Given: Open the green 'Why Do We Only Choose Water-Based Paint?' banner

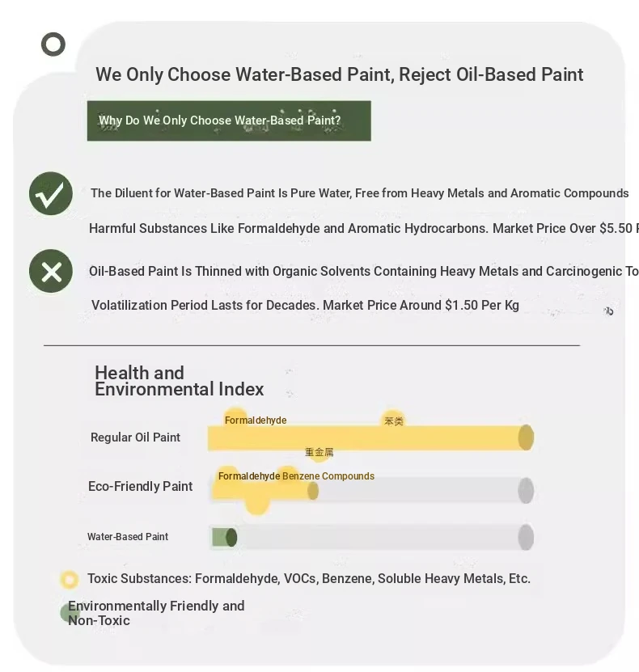Looking at the screenshot, I should tap(229, 120).
